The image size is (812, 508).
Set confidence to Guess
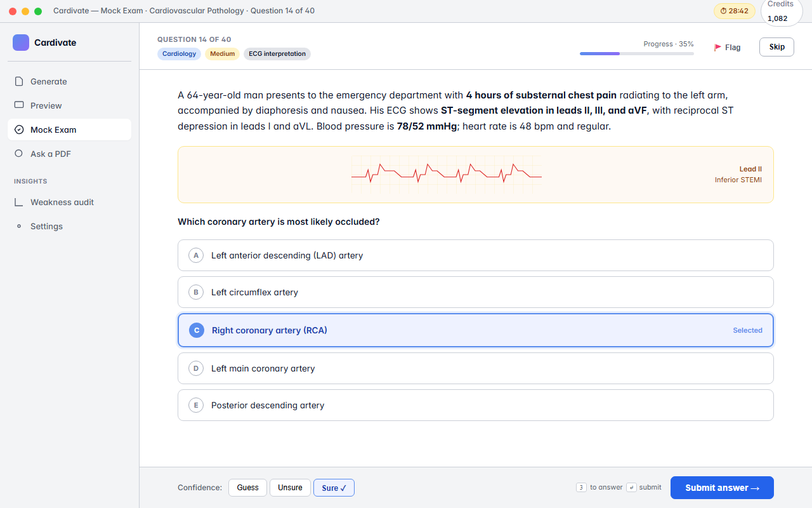click(247, 488)
